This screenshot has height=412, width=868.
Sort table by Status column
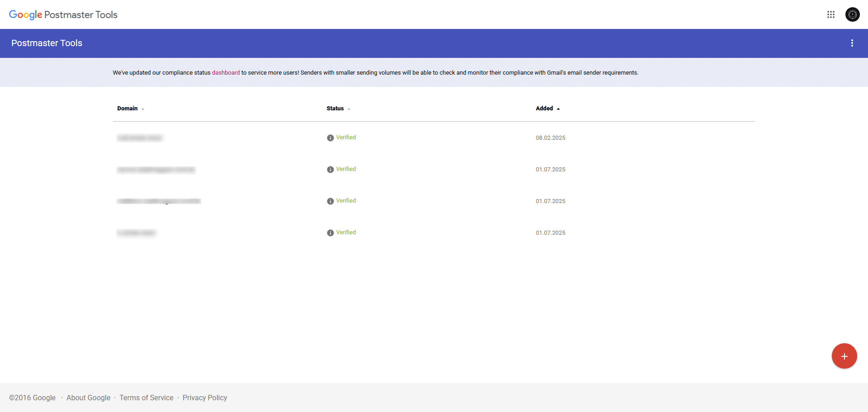click(x=339, y=109)
